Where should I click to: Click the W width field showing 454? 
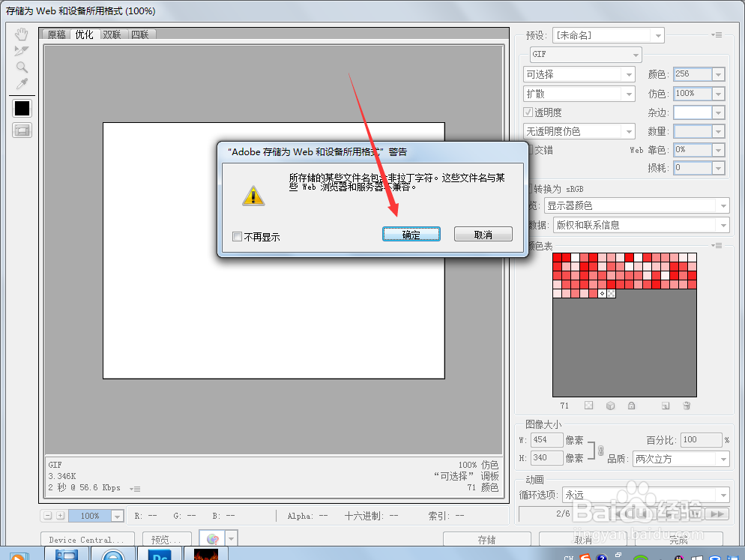546,440
